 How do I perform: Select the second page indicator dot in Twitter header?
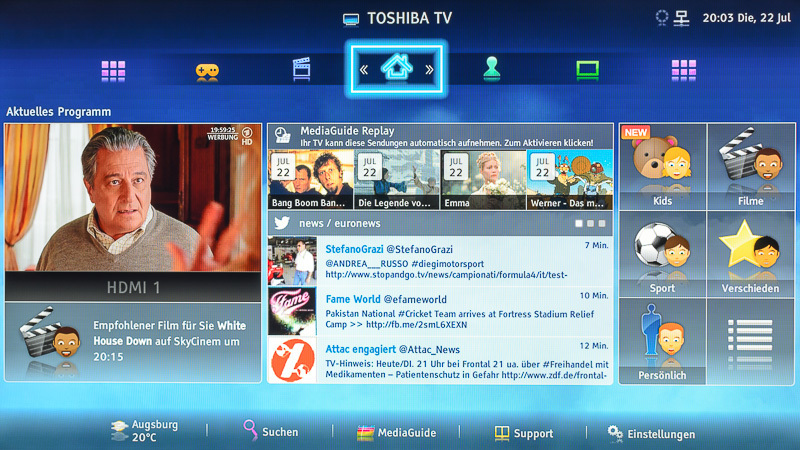pyautogui.click(x=590, y=223)
